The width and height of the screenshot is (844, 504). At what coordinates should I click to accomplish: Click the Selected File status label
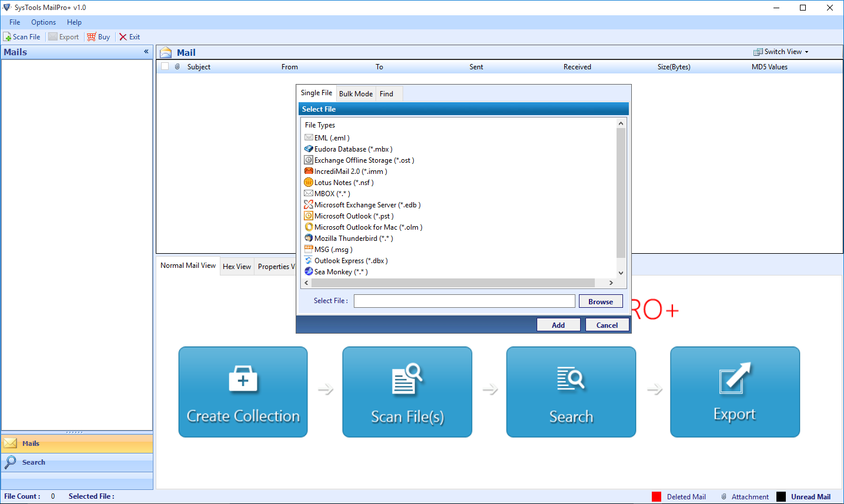click(x=92, y=496)
